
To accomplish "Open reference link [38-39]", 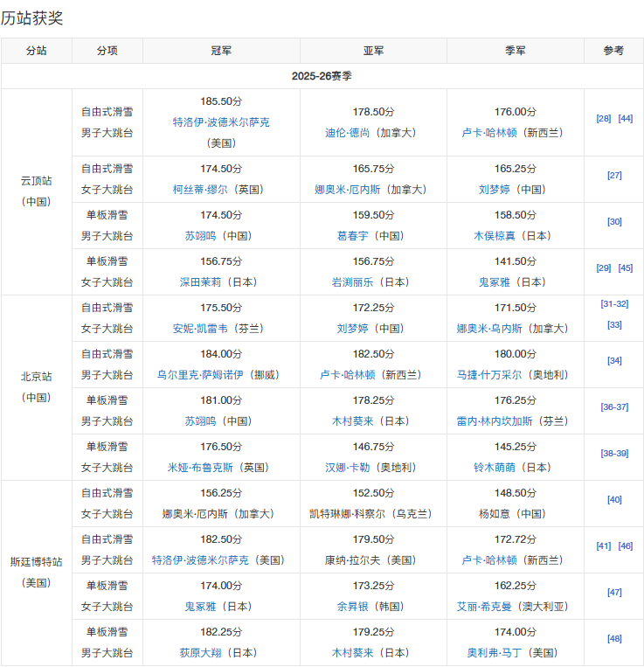I will tap(614, 454).
